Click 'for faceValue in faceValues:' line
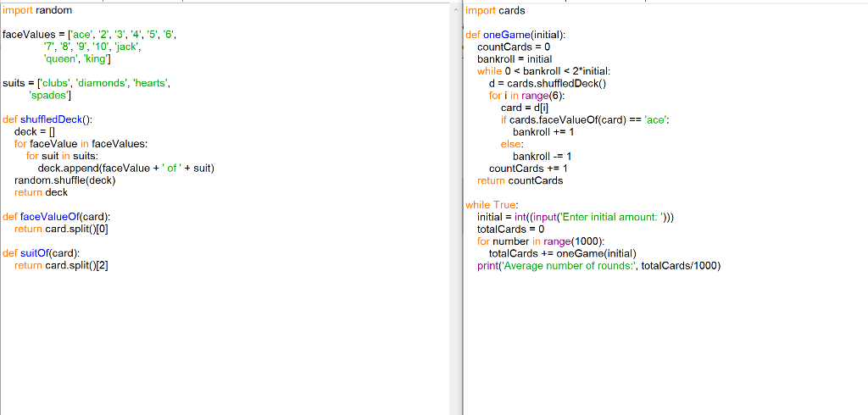The height and width of the screenshot is (415, 868). click(x=81, y=144)
